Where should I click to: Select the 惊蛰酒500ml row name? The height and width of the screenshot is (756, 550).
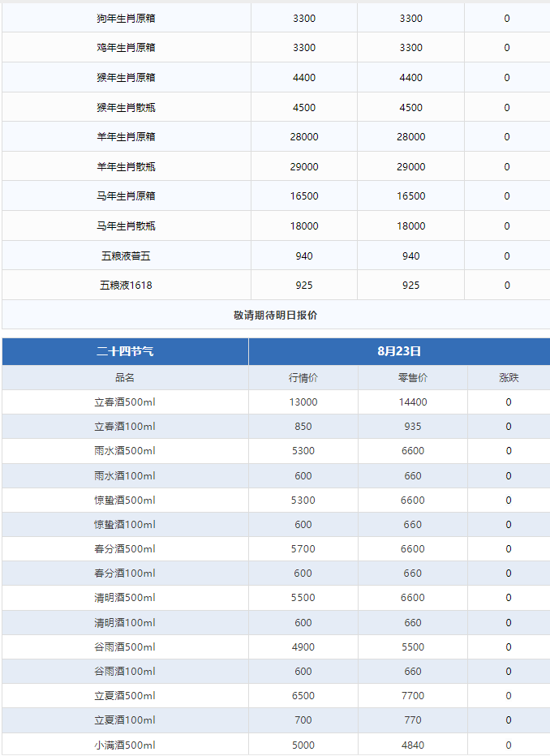(x=125, y=500)
